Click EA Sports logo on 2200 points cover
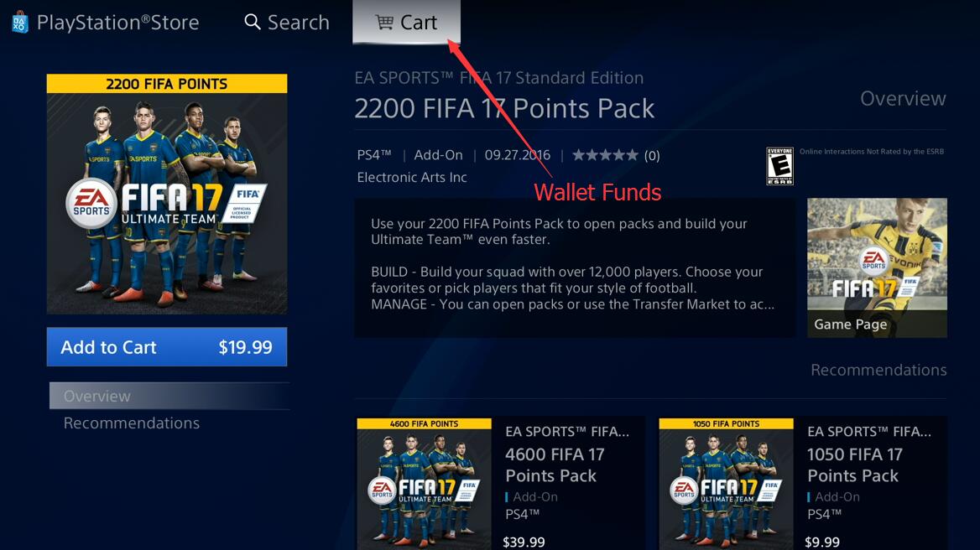980x550 pixels. coord(92,204)
